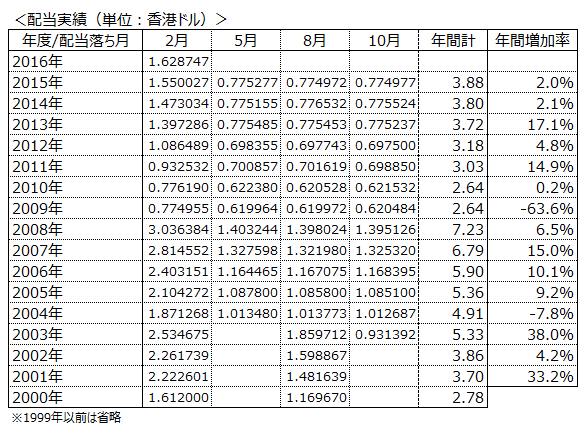The height and width of the screenshot is (437, 585).
Task: Click the value 1.859712
Action: coord(316,334)
